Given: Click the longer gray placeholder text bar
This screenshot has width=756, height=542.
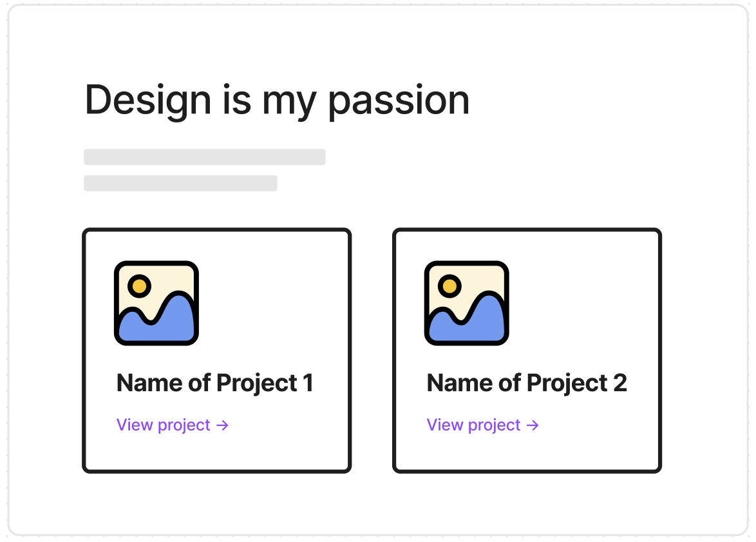Looking at the screenshot, I should pyautogui.click(x=205, y=157).
